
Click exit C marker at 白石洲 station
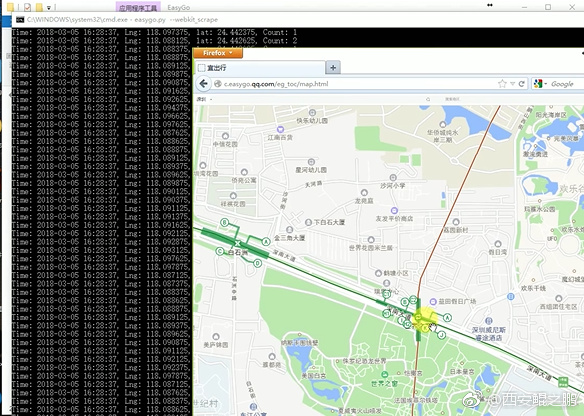click(220, 251)
